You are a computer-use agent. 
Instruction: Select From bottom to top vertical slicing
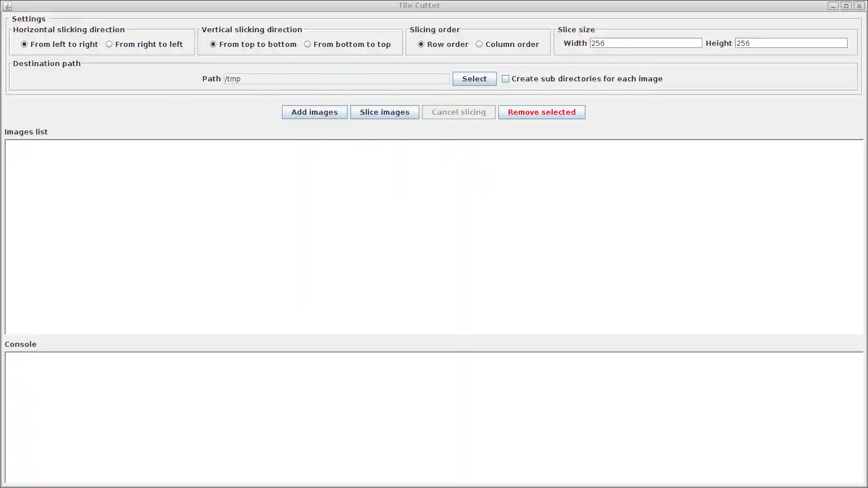pyautogui.click(x=307, y=44)
